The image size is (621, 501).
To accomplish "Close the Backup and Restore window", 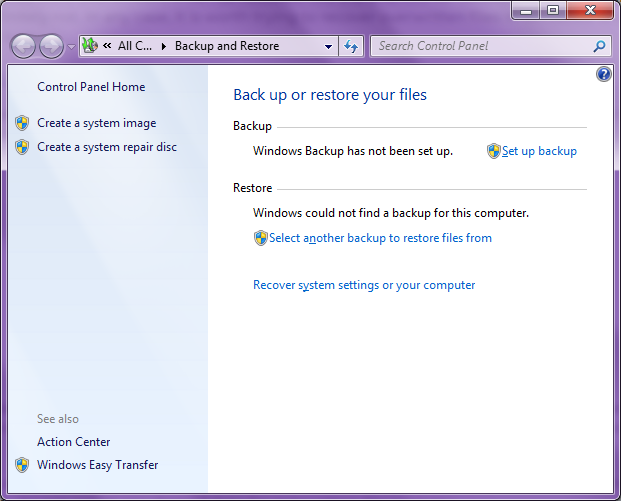I will (590, 11).
